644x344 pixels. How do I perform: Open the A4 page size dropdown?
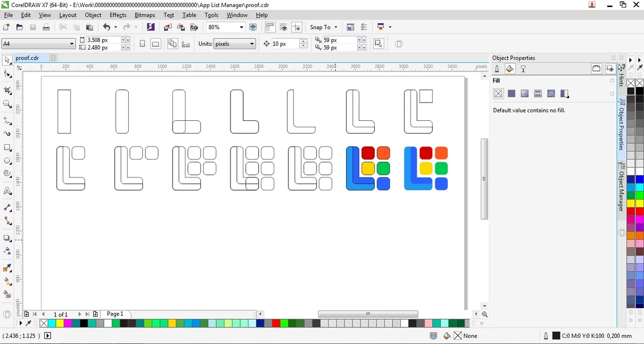pos(71,44)
